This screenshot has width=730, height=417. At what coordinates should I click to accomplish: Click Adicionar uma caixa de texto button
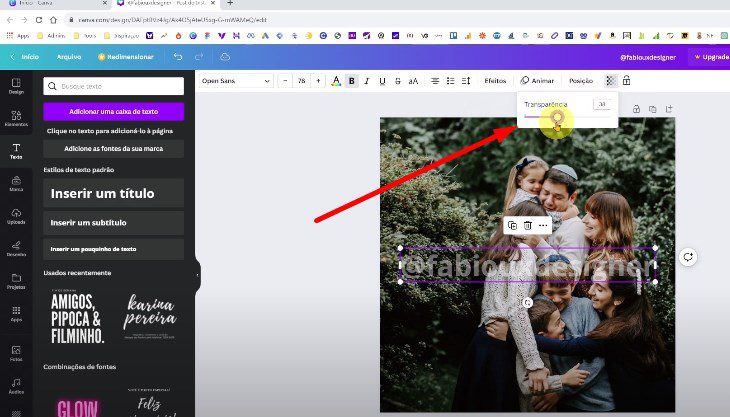pyautogui.click(x=113, y=112)
